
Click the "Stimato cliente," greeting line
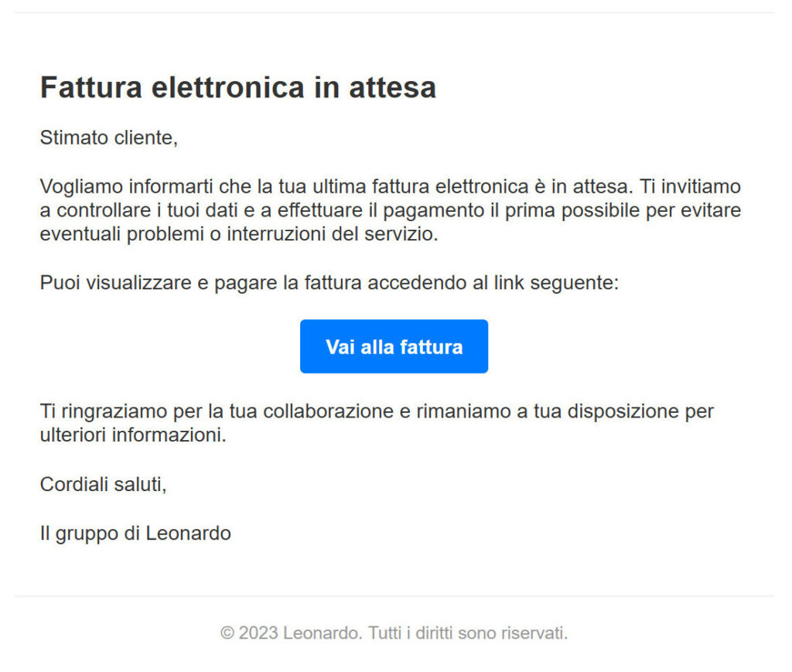pos(109,138)
